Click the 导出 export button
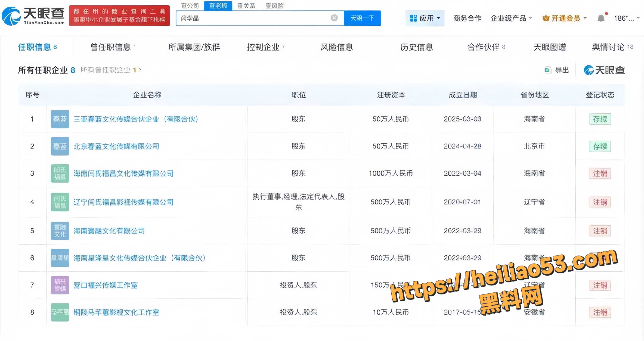This screenshot has width=644, height=341. tap(557, 70)
